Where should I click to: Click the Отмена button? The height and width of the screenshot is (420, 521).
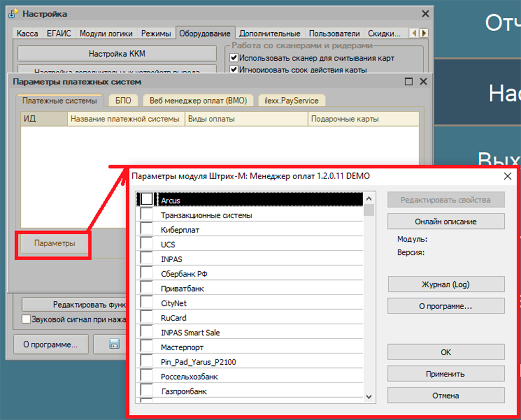(x=446, y=396)
